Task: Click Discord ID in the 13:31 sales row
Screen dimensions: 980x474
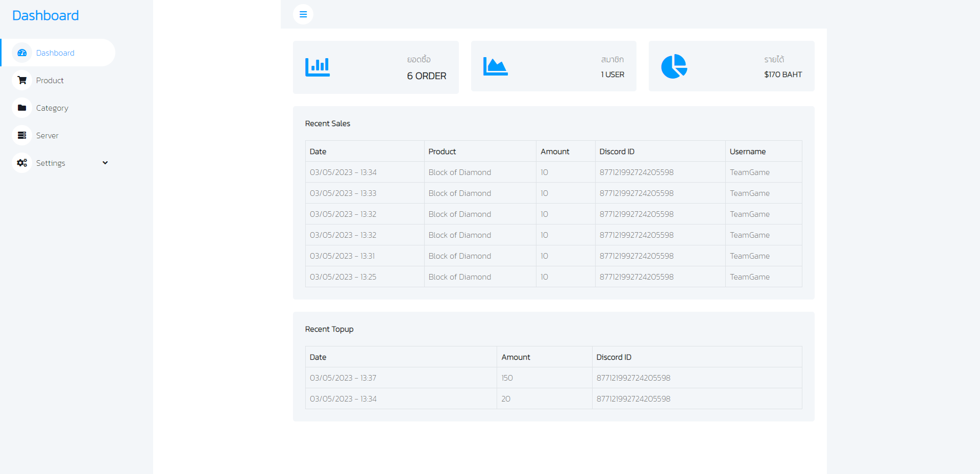Action: tap(636, 256)
